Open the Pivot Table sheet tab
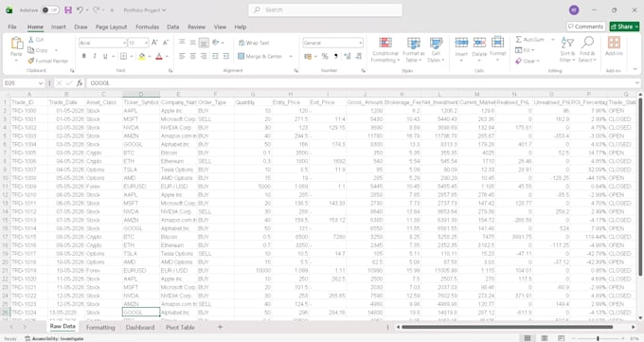 [x=180, y=327]
